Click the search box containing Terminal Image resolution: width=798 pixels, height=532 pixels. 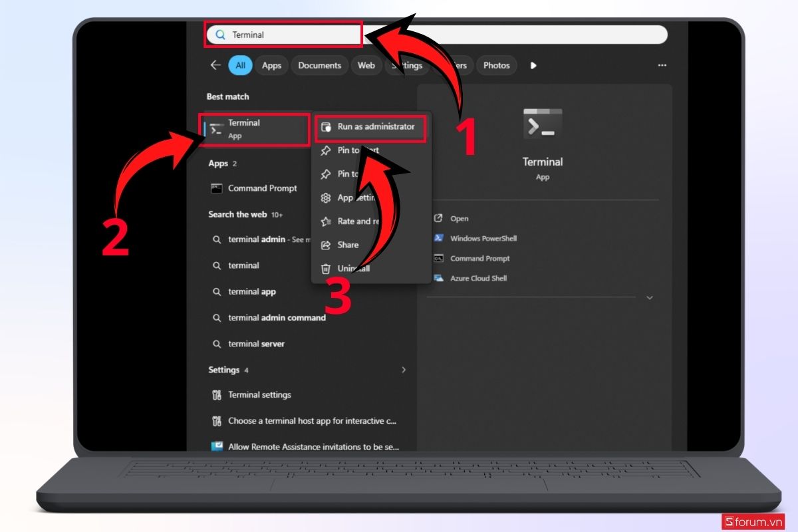(x=436, y=35)
